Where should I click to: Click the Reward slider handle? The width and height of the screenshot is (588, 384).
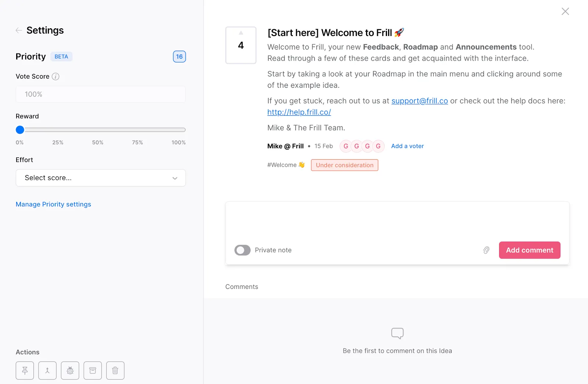20,130
